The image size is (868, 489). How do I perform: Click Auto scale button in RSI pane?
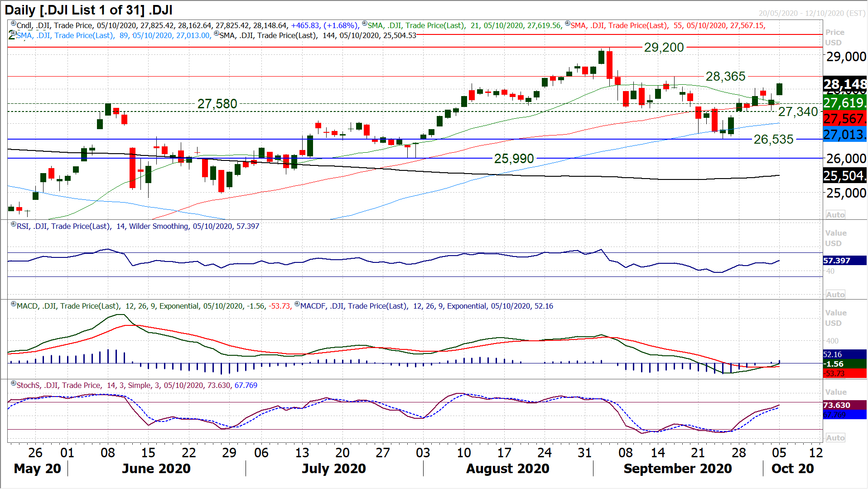click(x=835, y=295)
